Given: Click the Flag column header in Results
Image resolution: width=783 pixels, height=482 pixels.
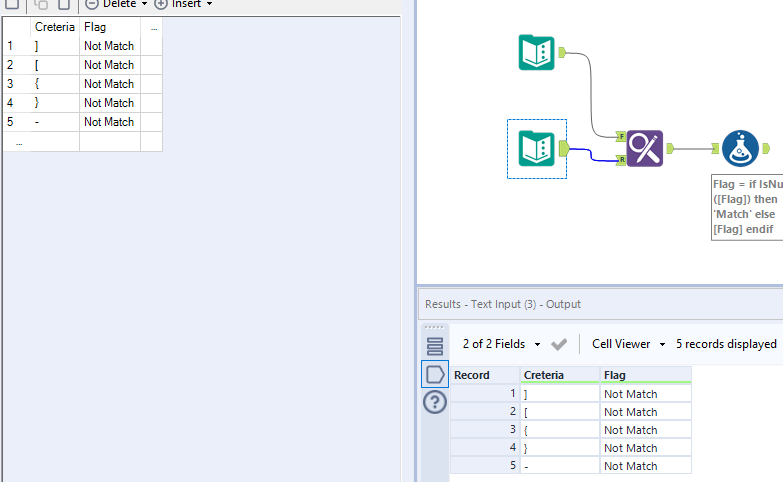Looking at the screenshot, I should (646, 375).
